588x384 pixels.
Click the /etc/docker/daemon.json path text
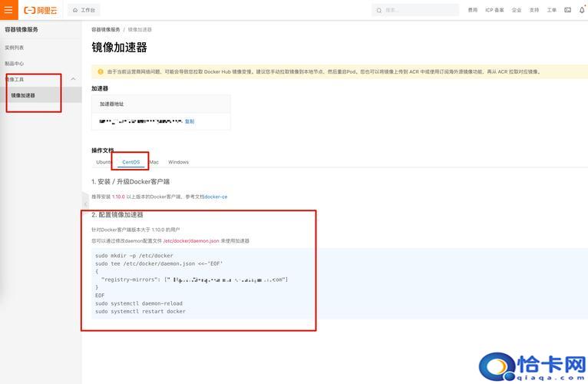(191, 240)
